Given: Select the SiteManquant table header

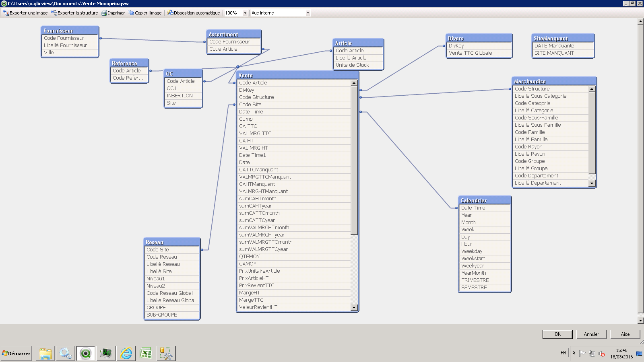Looking at the screenshot, I should pos(563,38).
